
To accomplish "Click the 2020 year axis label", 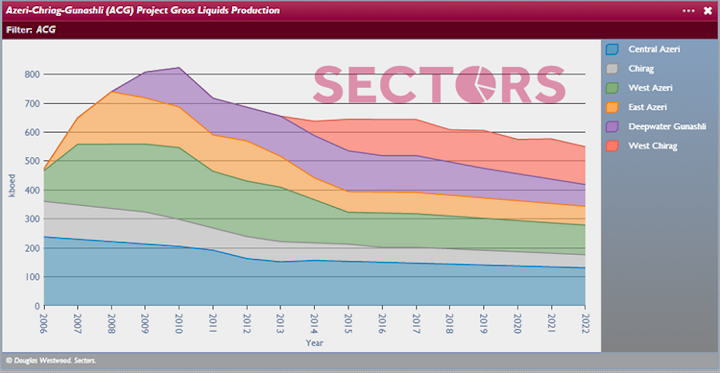I will 518,323.
